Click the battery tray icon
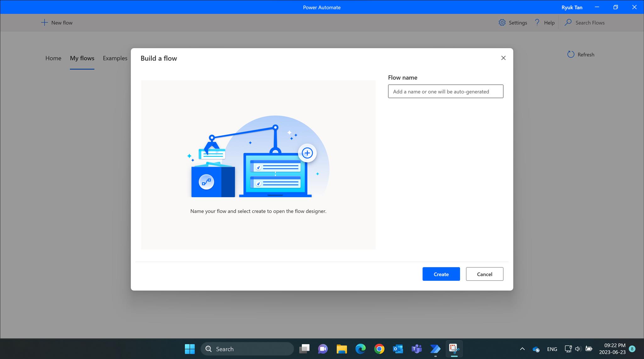The height and width of the screenshot is (359, 644). tap(589, 349)
